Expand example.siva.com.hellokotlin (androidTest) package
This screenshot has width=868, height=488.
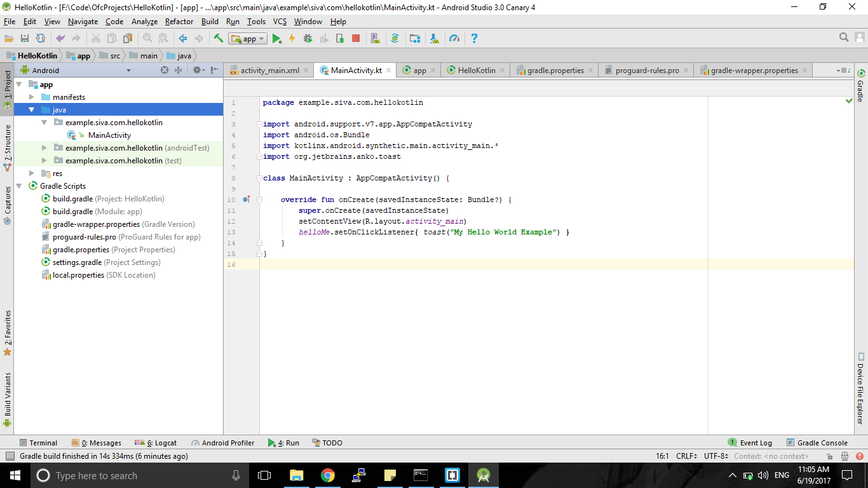pos(44,148)
